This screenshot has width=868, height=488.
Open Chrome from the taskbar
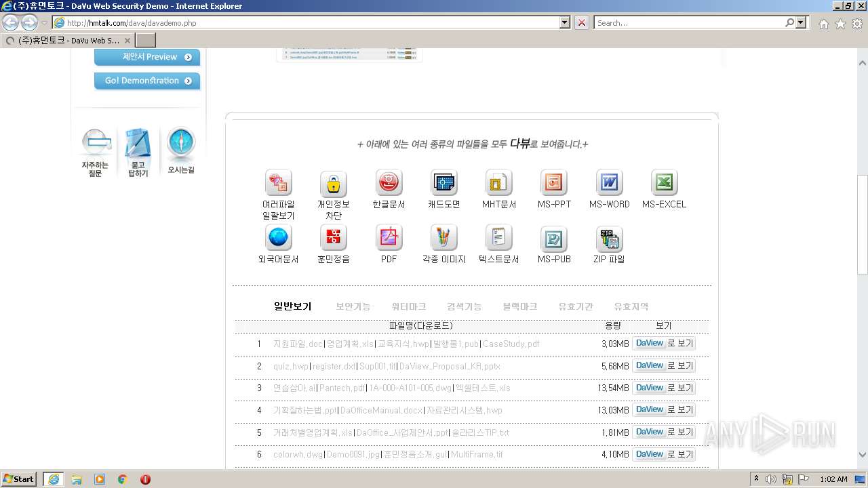[122, 479]
